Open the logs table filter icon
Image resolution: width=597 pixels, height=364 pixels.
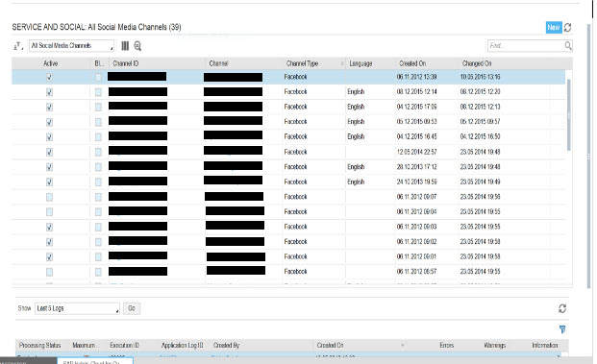(x=562, y=329)
